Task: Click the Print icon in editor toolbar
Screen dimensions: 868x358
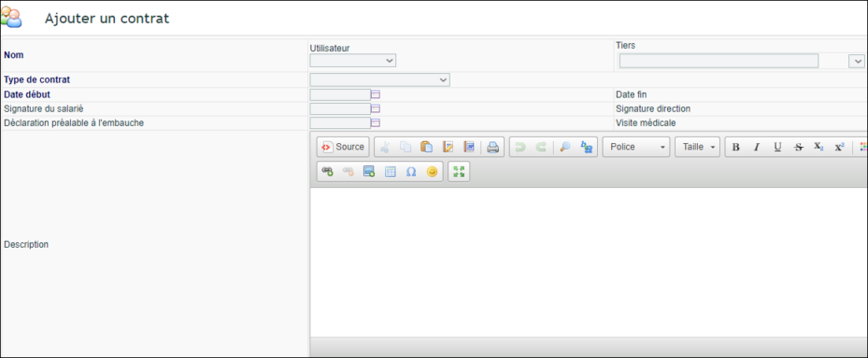Action: point(492,147)
